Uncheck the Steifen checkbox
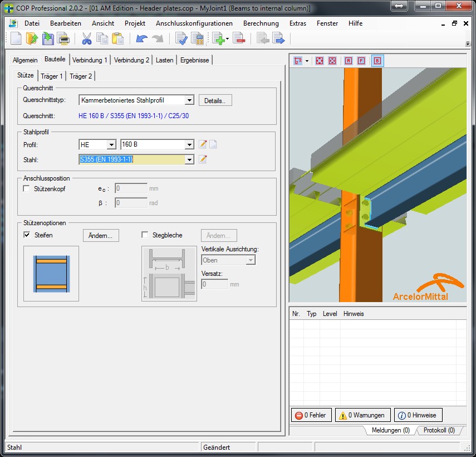The image size is (476, 457). pyautogui.click(x=27, y=235)
